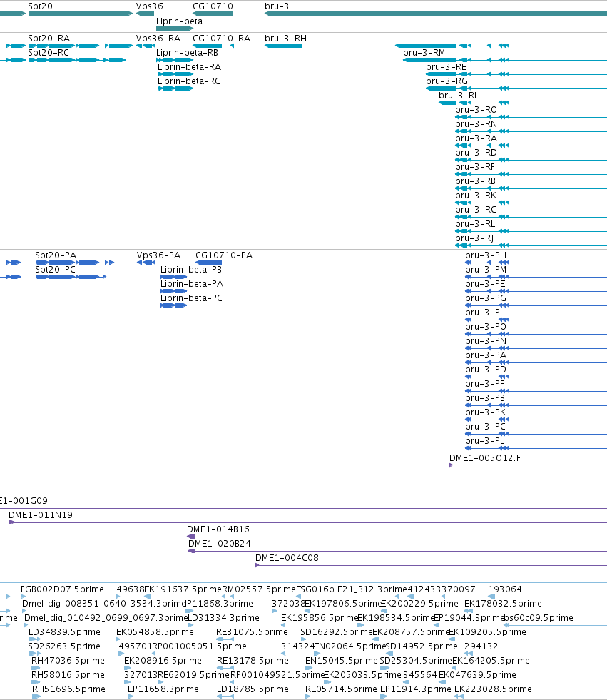The width and height of the screenshot is (607, 700).
Task: Select EST SD26263.5prime
Action: (x=64, y=646)
